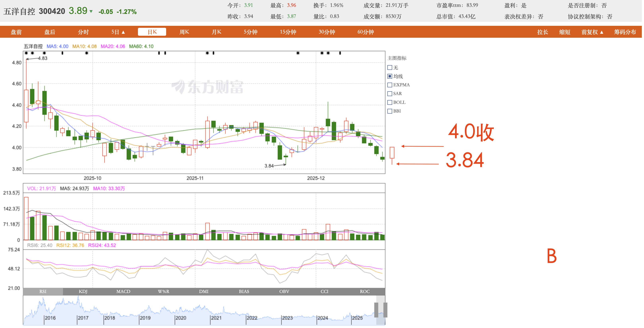644x328 pixels.
Task: Click the 拉长 stretch button
Action: click(542, 32)
